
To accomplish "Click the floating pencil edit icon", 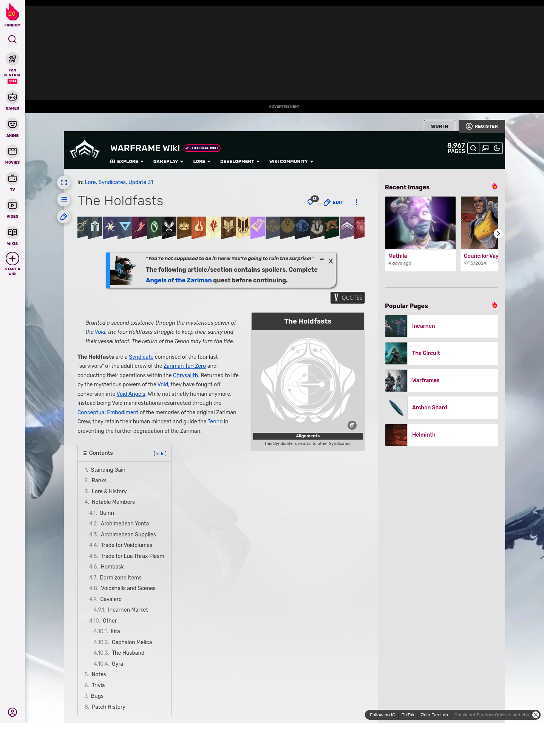I will coord(64,217).
